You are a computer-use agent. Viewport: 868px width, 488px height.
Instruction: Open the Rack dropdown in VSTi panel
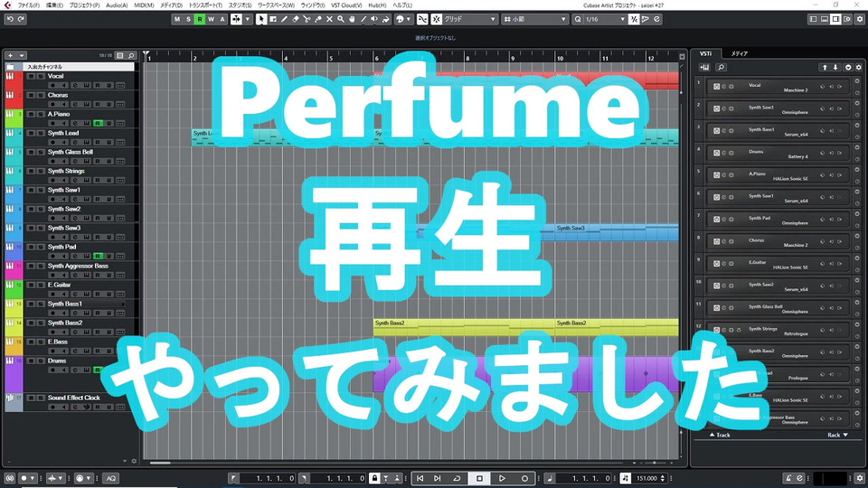[837, 435]
